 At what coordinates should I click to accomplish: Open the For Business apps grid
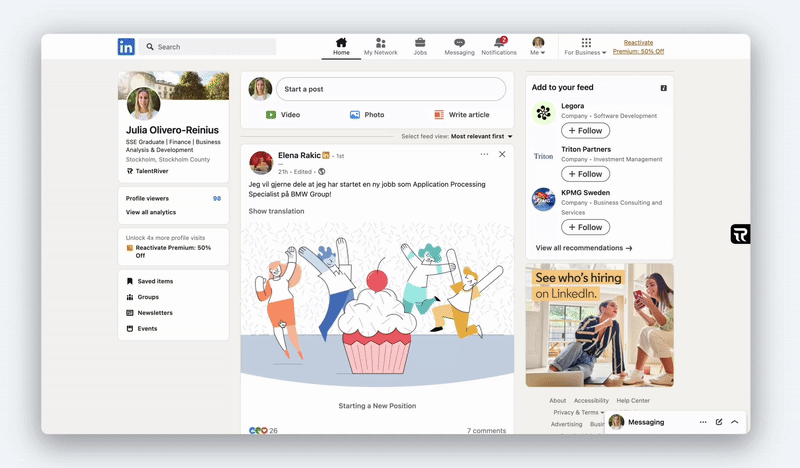(585, 46)
